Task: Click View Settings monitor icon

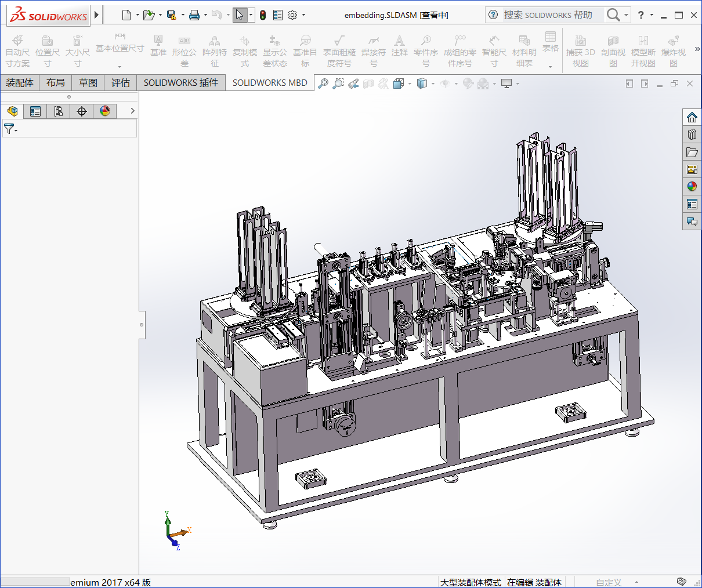Action: pos(506,84)
